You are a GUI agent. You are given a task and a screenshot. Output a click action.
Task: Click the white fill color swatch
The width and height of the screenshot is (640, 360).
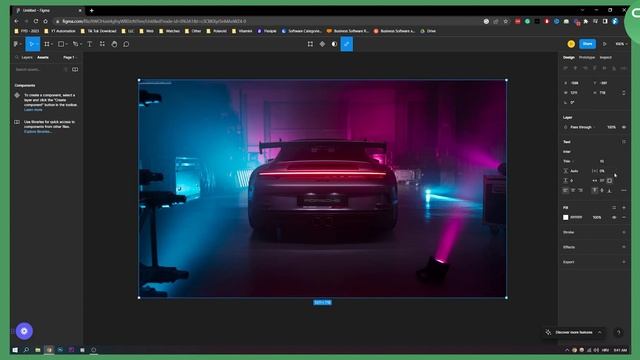566,218
